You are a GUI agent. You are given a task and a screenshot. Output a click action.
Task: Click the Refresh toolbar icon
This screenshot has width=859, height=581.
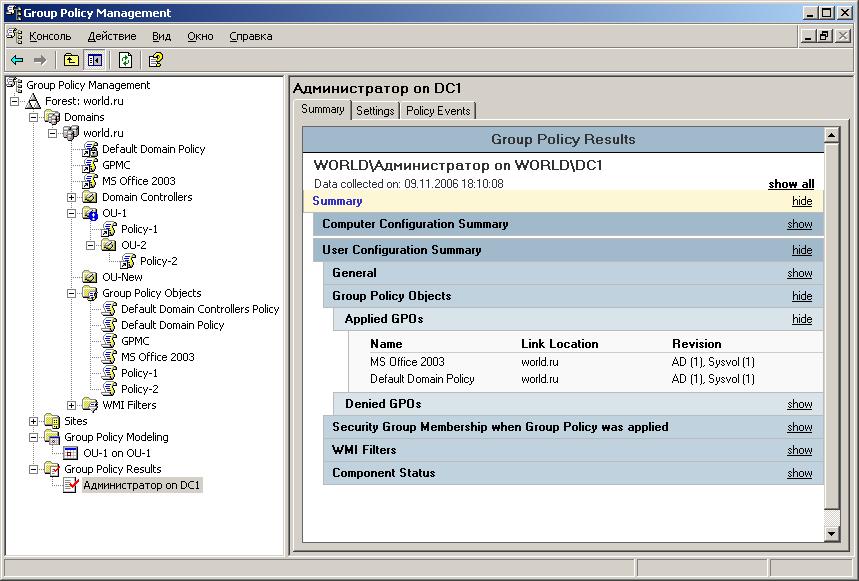pos(125,60)
